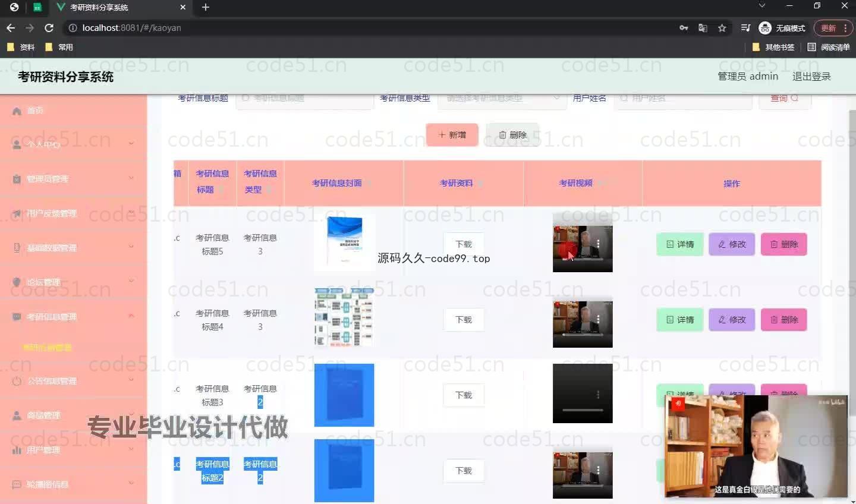This screenshot has height=504, width=856.
Task: Click the progress bar of 标题4 video
Action: pos(583,335)
